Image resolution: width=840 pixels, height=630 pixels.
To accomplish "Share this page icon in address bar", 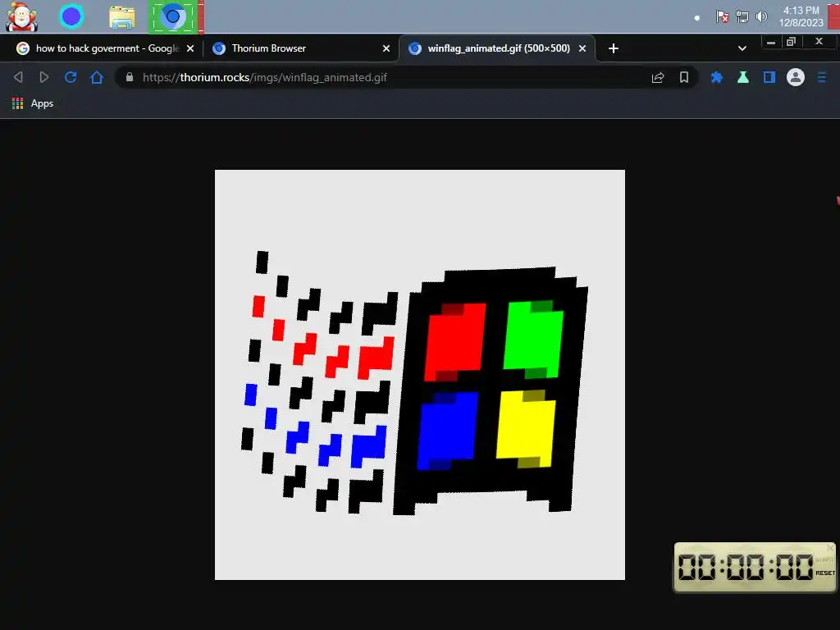I will point(658,77).
